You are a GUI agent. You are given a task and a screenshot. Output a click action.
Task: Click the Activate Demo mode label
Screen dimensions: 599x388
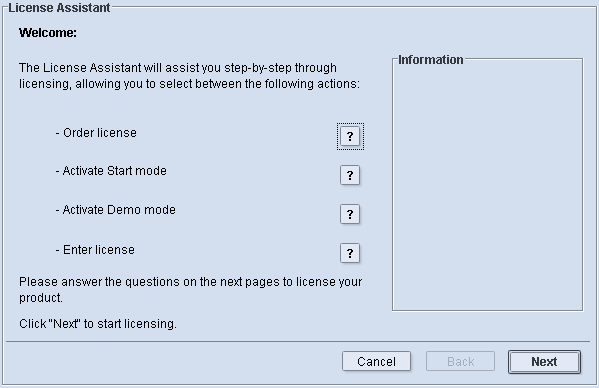pos(116,210)
